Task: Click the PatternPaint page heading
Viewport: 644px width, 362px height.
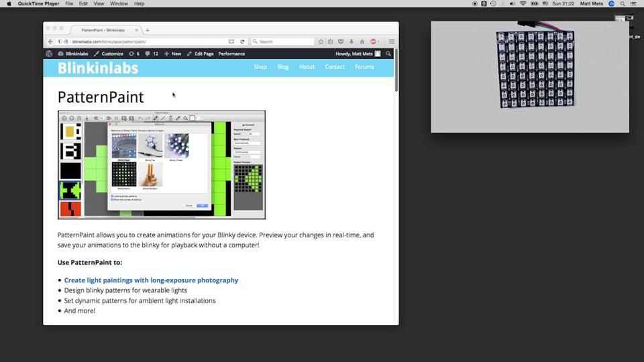Action: tap(101, 97)
